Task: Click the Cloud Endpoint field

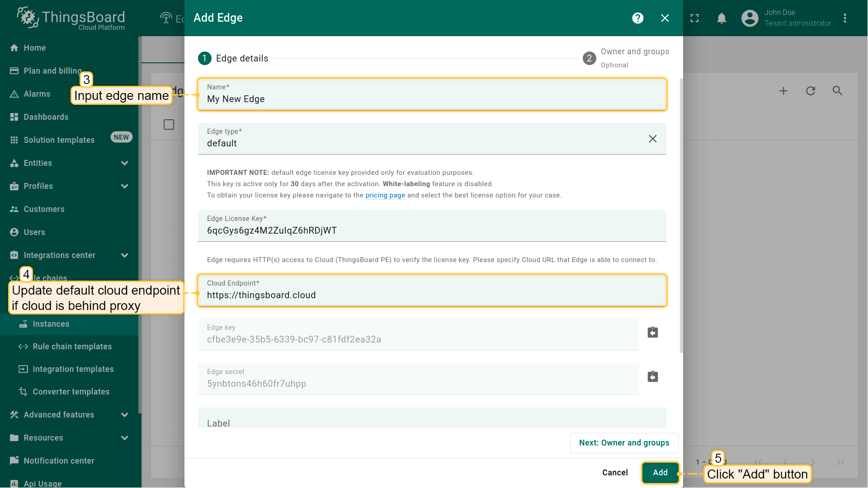Action: click(432, 291)
